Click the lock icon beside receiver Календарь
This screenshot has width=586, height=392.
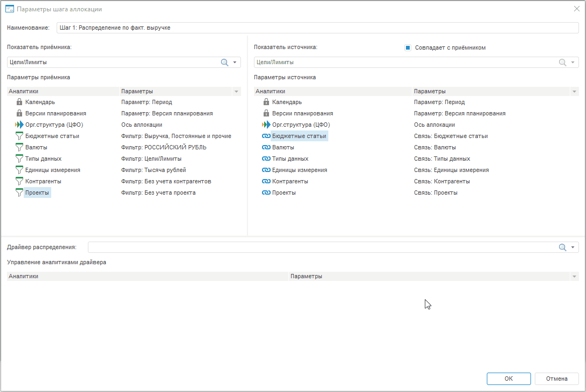tap(19, 102)
